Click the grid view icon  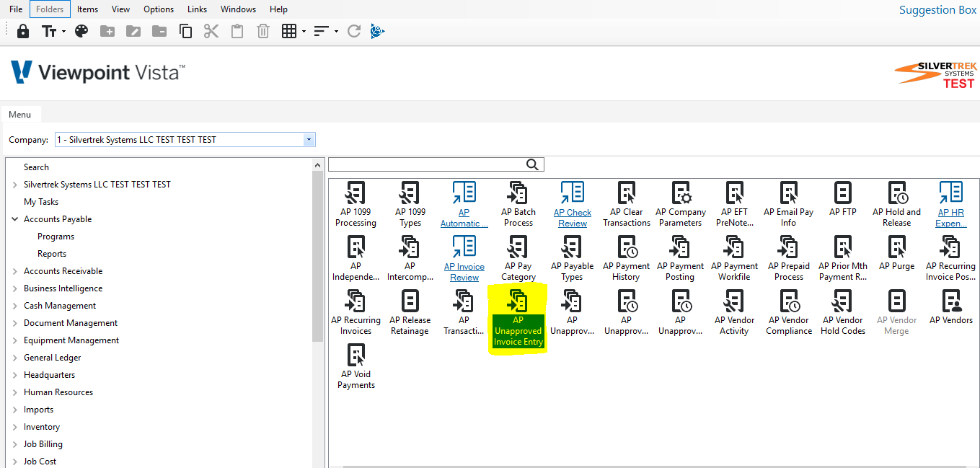point(289,31)
